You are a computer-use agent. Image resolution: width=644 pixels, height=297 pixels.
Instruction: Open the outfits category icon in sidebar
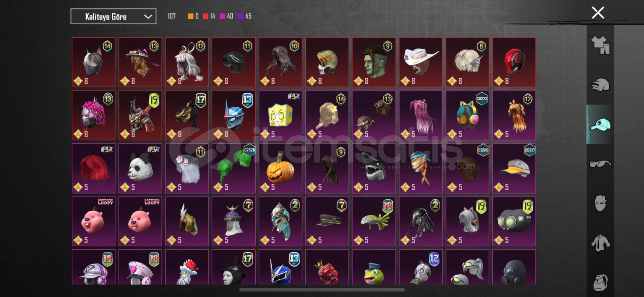[600, 45]
